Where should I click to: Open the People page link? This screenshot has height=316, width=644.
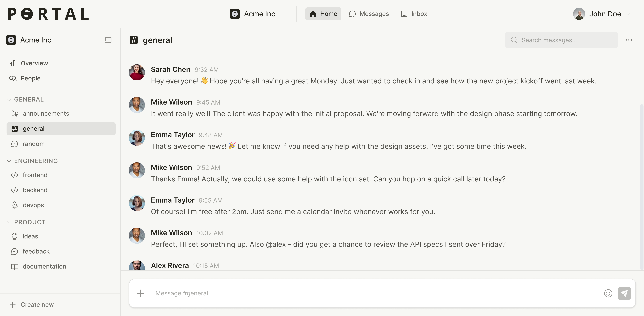pos(30,78)
